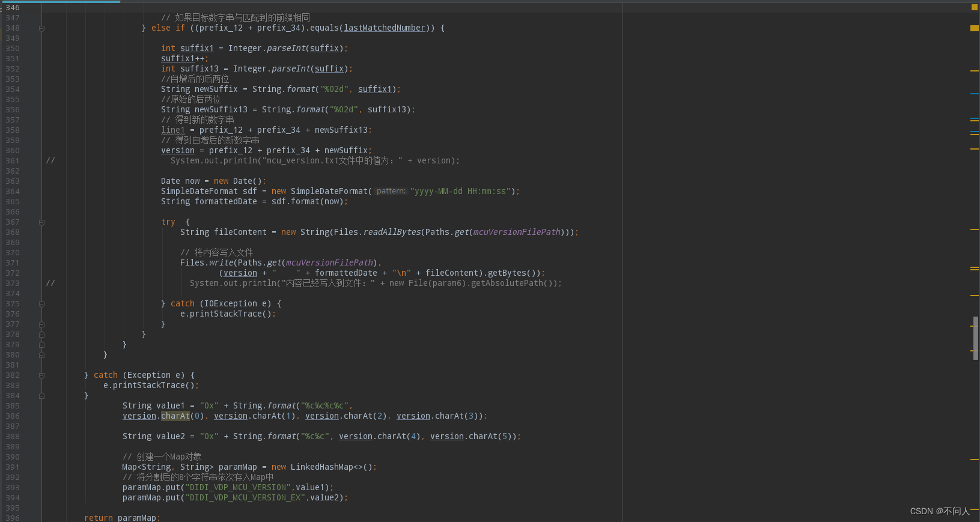Click the commented System.out.println on line 361
This screenshot has width=980, height=522.
(x=315, y=161)
